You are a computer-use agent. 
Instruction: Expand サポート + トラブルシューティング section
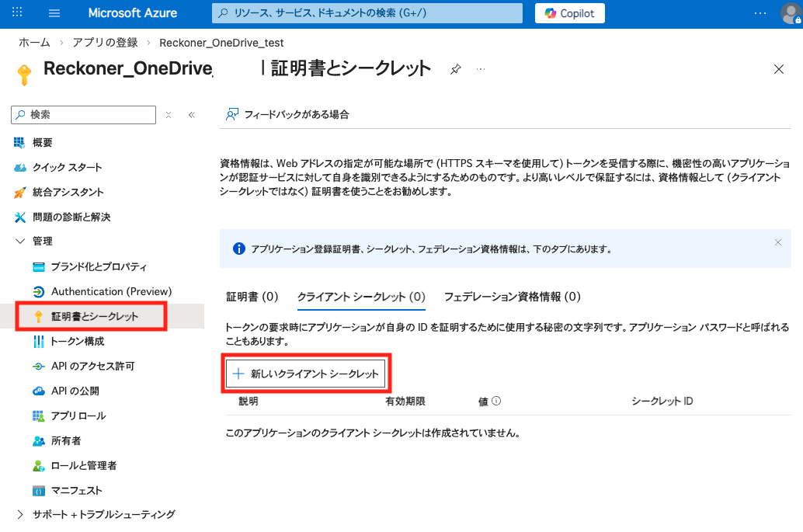(103, 514)
